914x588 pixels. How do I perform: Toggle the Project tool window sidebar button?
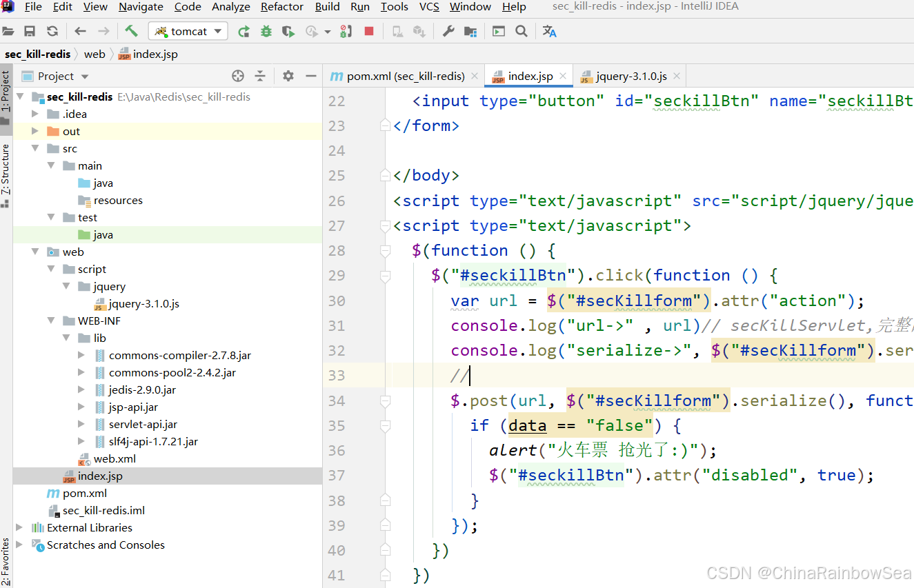[x=6, y=92]
